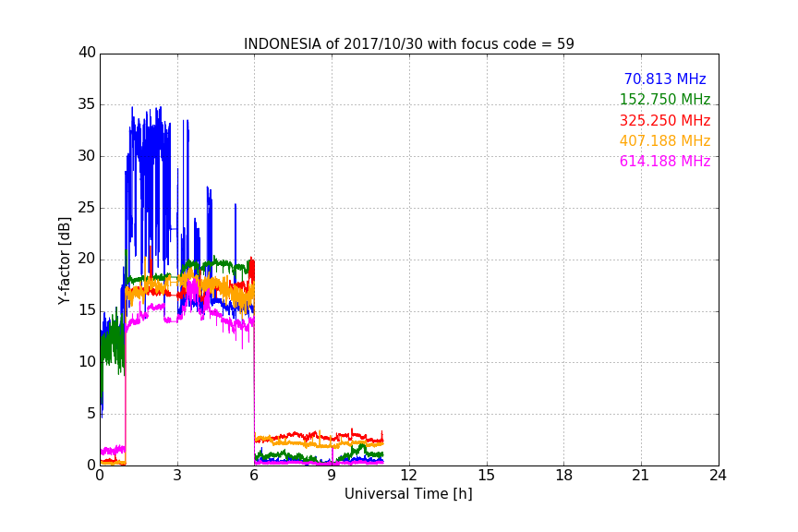Click the y-axis tick value 5
798x532 pixels.
point(91,414)
